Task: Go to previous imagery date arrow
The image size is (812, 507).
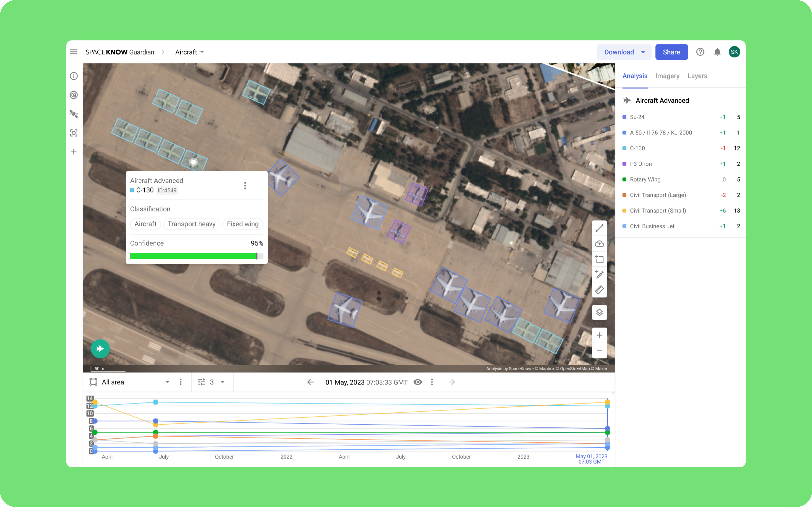Action: pos(310,382)
